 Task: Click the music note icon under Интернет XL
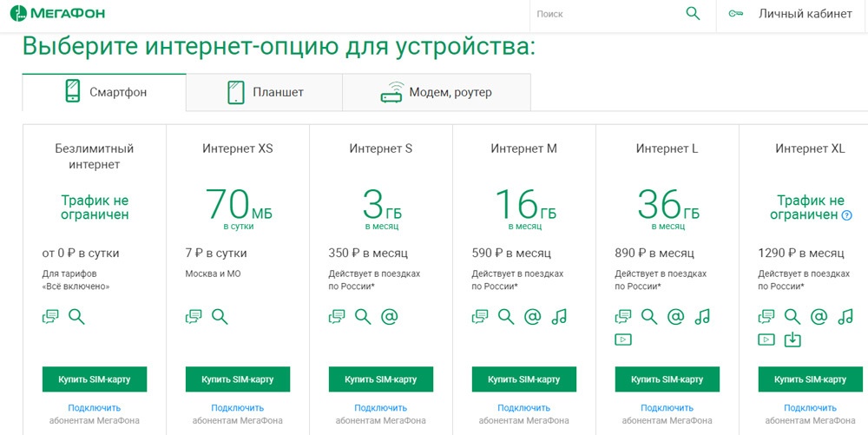(x=845, y=317)
